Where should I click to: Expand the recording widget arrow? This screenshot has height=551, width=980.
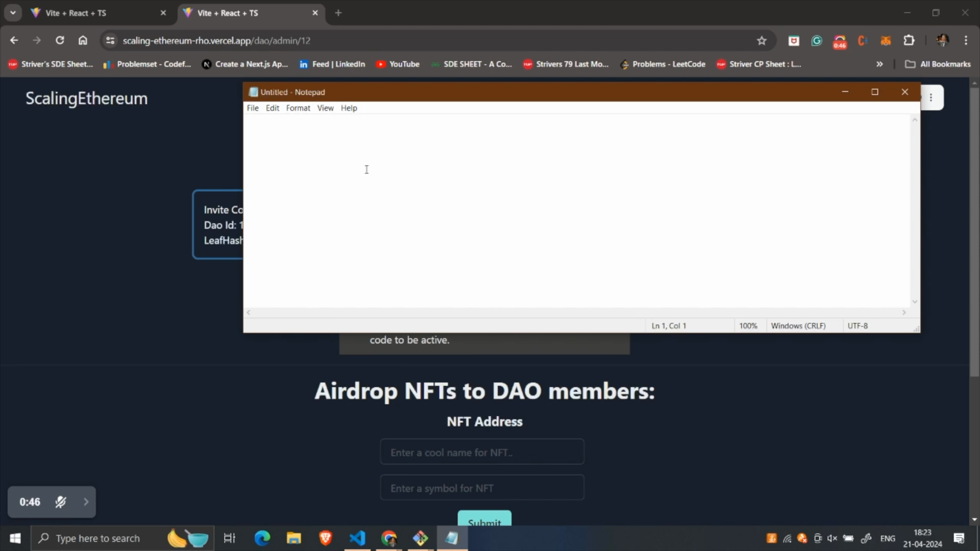pyautogui.click(x=86, y=502)
